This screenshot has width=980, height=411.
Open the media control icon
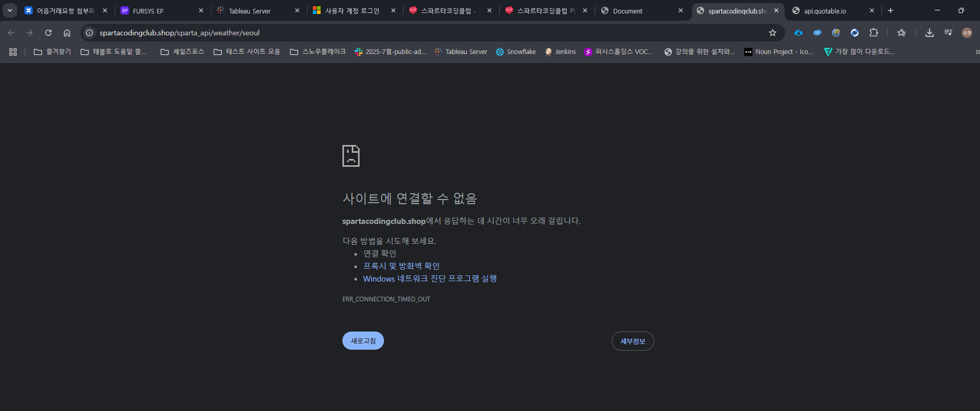pyautogui.click(x=948, y=33)
